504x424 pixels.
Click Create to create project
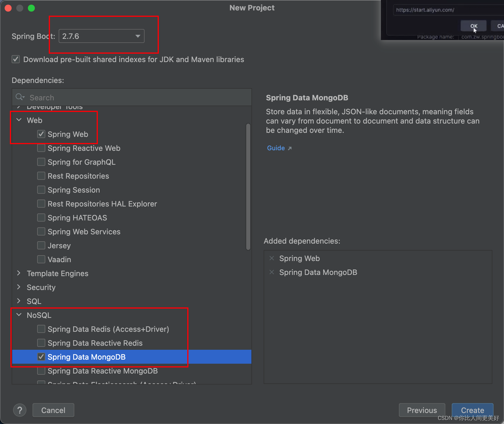472,410
